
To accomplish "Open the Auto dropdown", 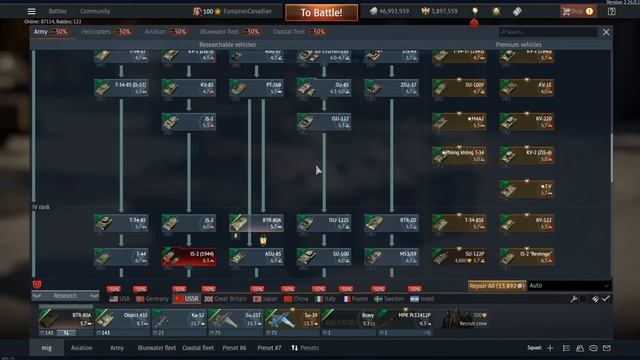I will click(x=569, y=286).
